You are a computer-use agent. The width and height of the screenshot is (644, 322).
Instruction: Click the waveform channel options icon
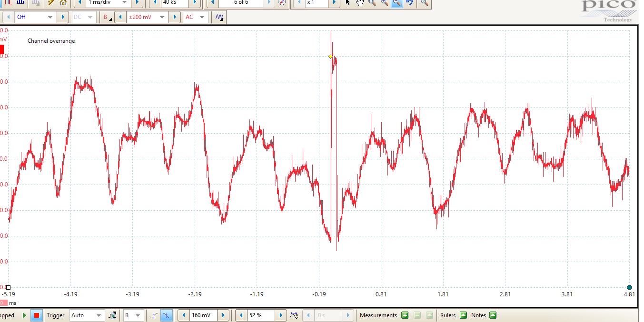[219, 17]
